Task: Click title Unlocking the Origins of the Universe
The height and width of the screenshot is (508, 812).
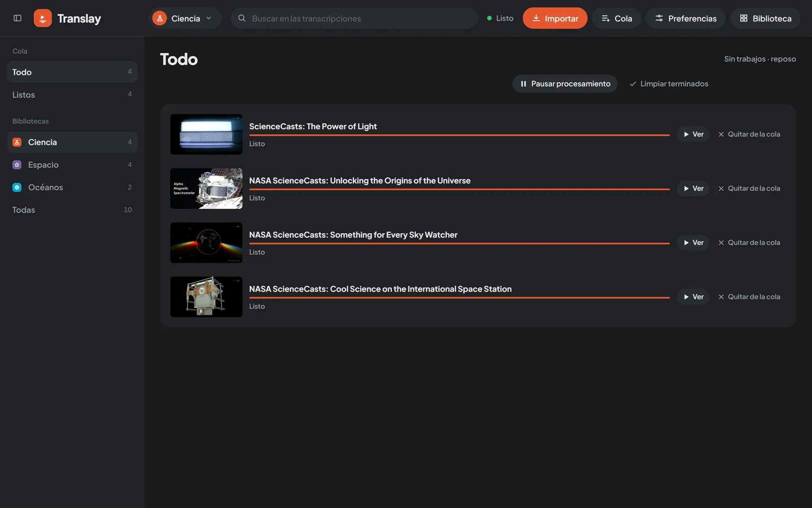Action: [360, 180]
